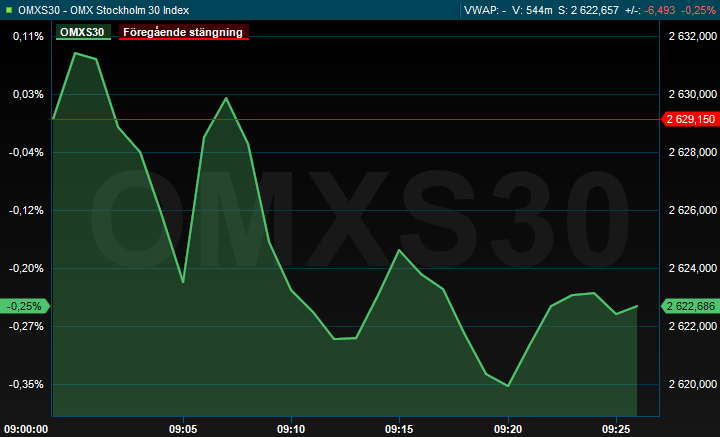
Task: Click the -0,04% left axis label
Action: [x=26, y=152]
